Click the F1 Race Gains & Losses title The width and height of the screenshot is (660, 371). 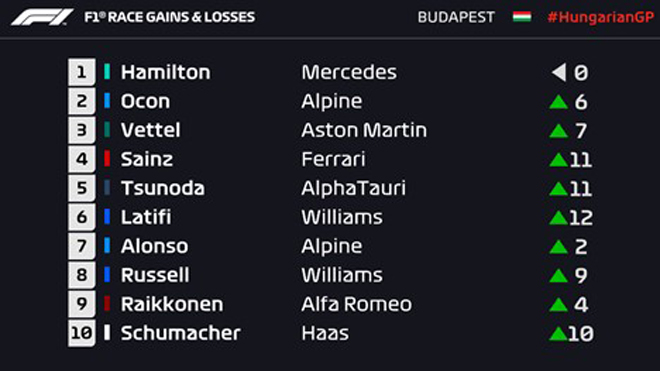170,17
